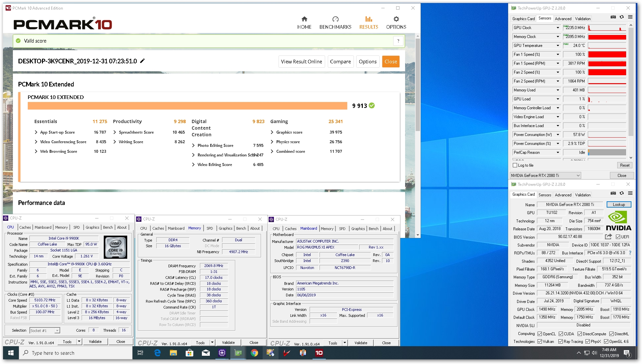Open PCMark 10 OPTIONS gear
Image resolution: width=642 pixels, height=364 pixels.
pyautogui.click(x=396, y=23)
